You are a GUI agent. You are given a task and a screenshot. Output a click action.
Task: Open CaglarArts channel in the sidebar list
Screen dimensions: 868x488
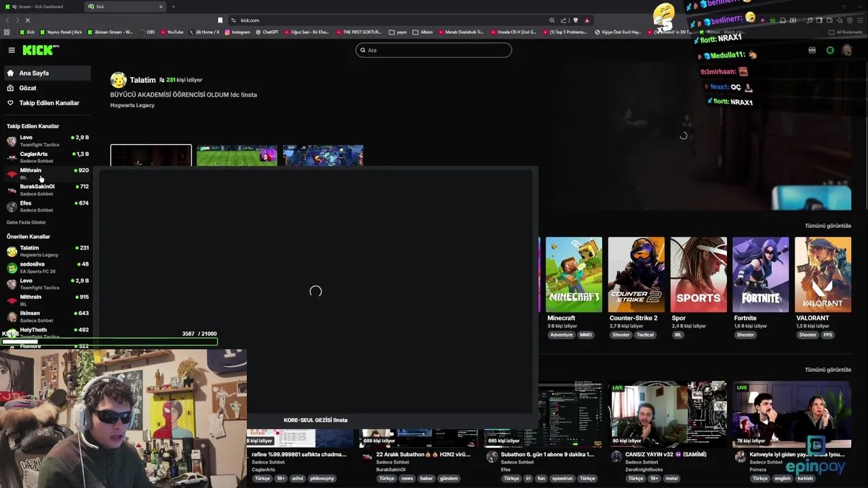coord(47,157)
